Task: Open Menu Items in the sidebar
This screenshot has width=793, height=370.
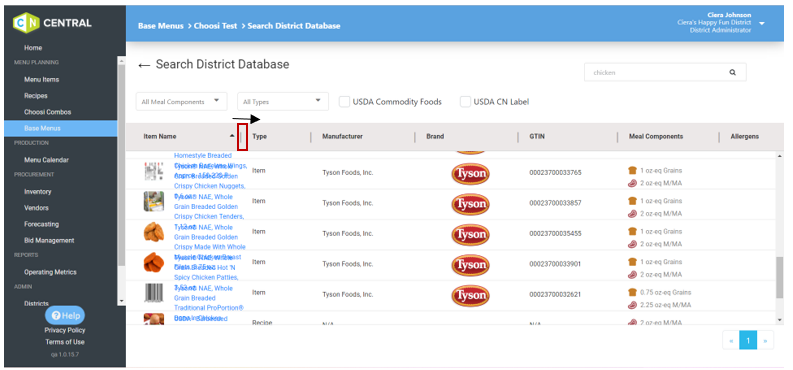Action: pos(41,79)
